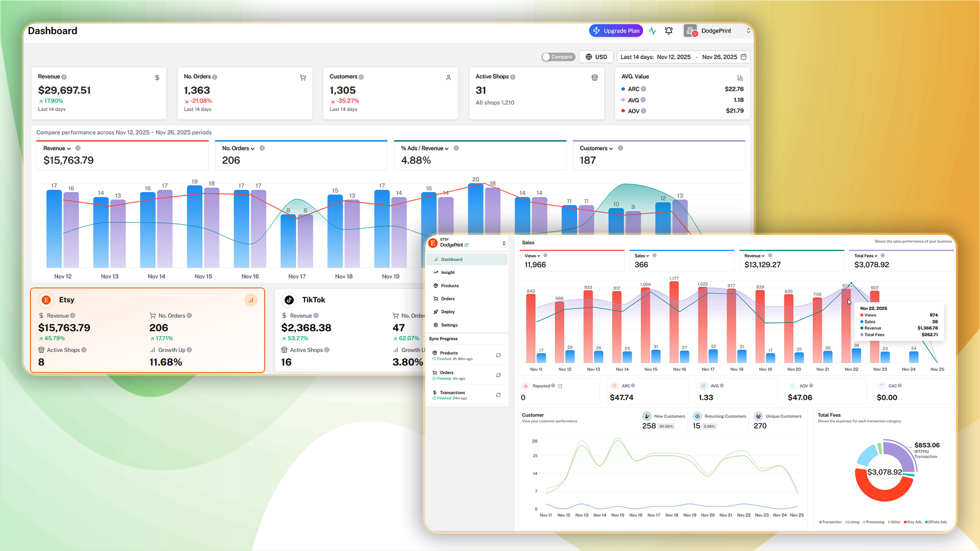Viewport: 980px width, 551px height.
Task: Open the notifications bell icon
Action: click(x=669, y=31)
